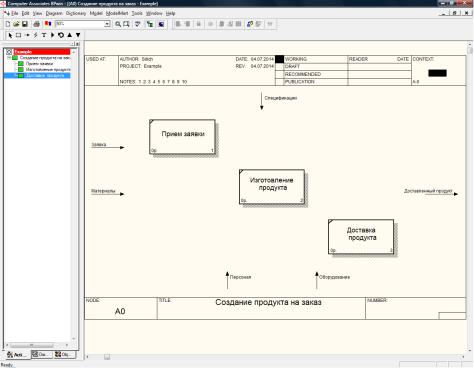Click go to parent diagram triangle
The width and height of the screenshot is (474, 368).
coord(69,35)
